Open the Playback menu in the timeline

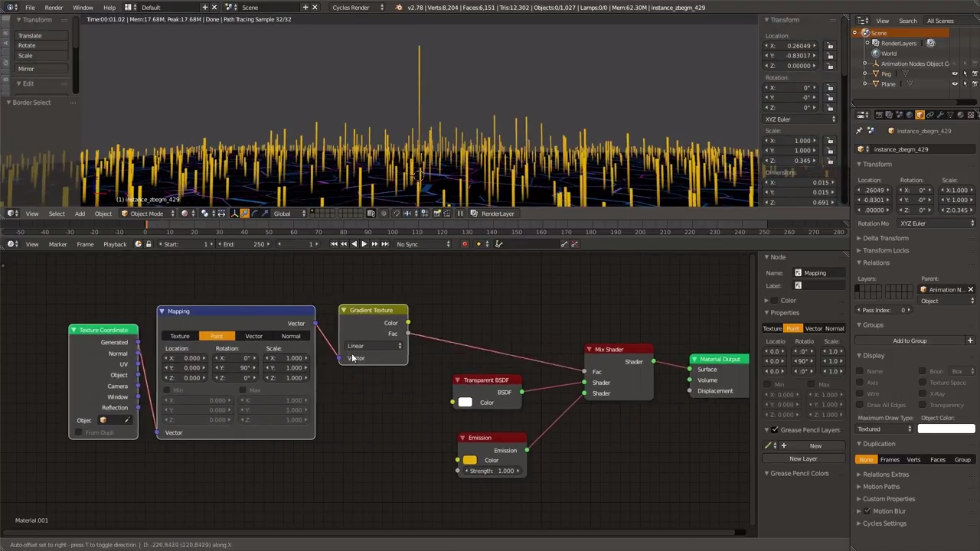(114, 243)
